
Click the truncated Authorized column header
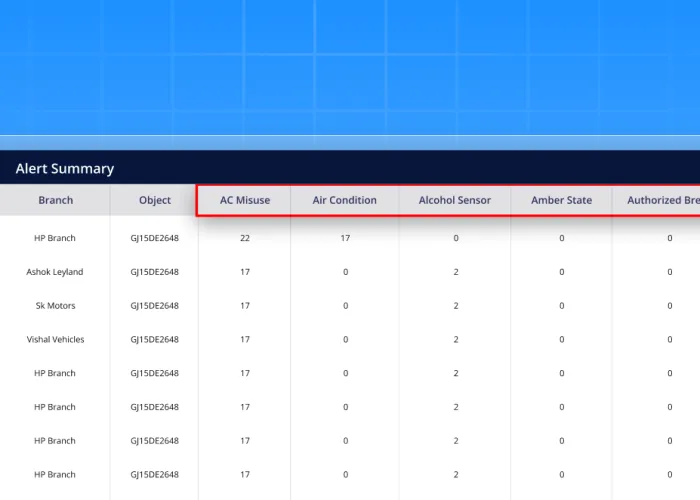click(x=662, y=200)
